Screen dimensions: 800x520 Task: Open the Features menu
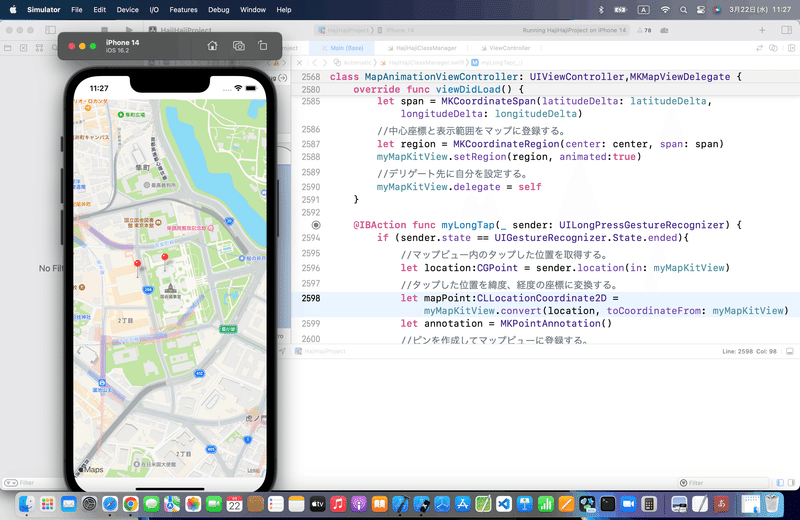click(x=183, y=10)
